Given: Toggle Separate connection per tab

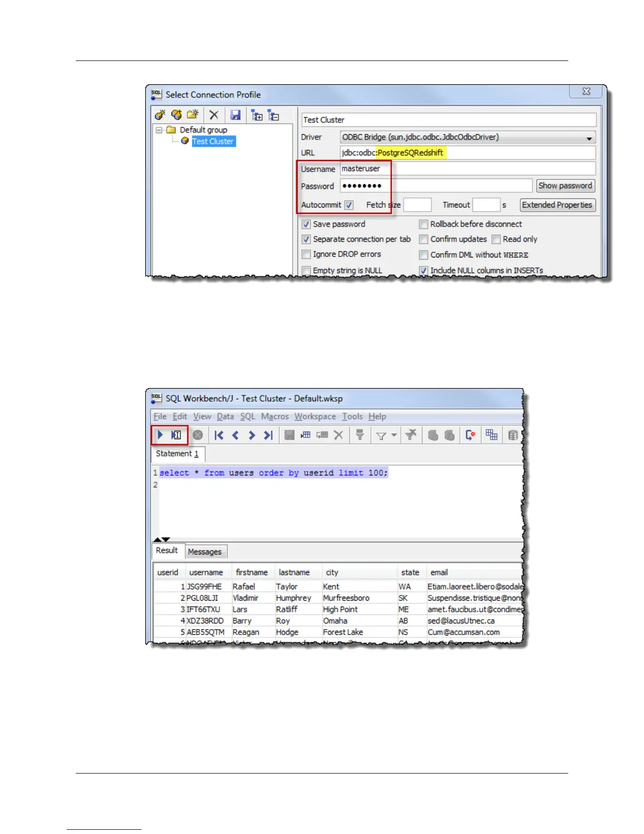Looking at the screenshot, I should point(306,239).
